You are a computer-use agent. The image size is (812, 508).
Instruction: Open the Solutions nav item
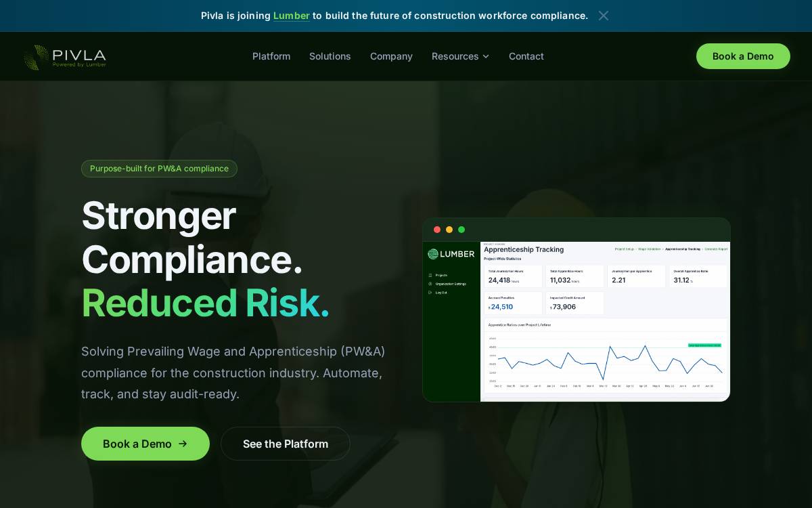coord(330,56)
